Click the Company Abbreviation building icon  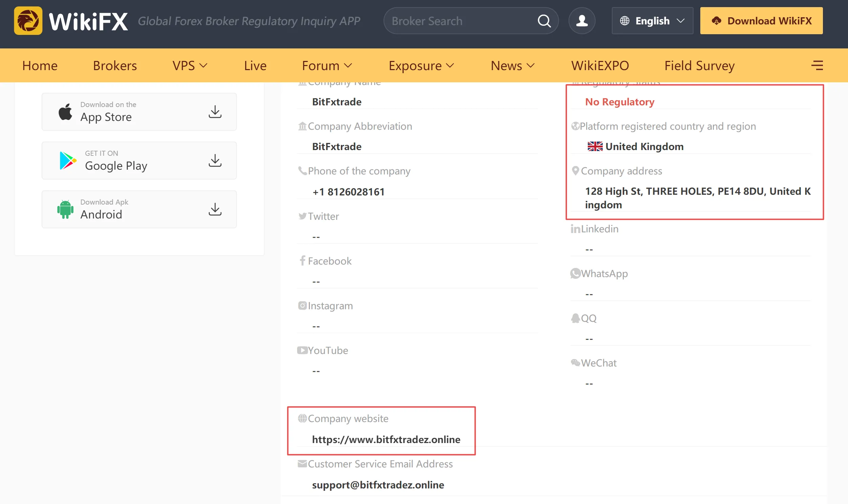pyautogui.click(x=302, y=126)
